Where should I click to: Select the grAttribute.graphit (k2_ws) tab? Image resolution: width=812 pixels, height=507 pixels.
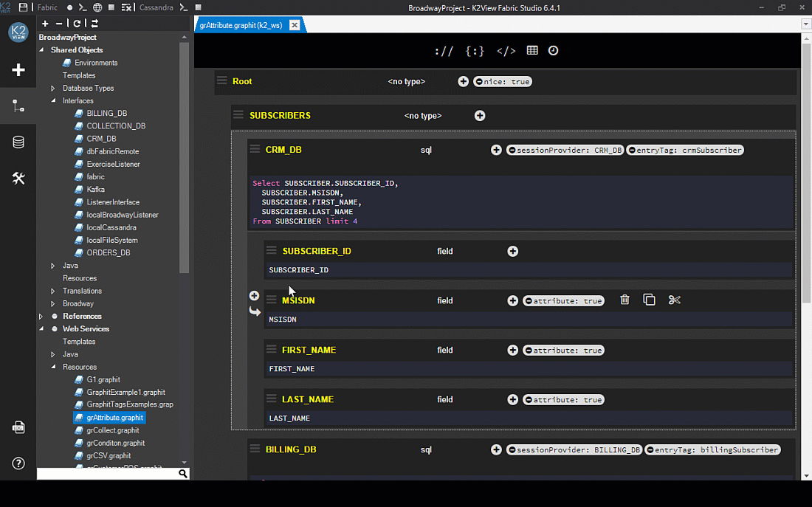click(241, 25)
